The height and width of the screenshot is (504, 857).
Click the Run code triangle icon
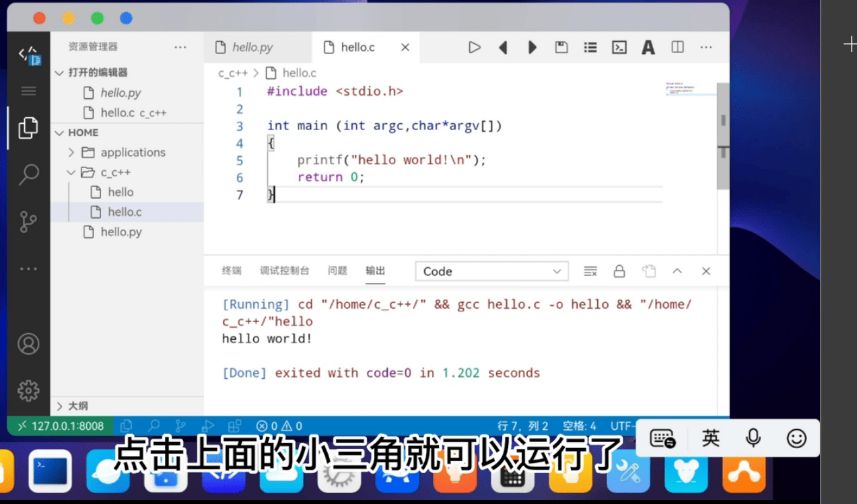[475, 47]
